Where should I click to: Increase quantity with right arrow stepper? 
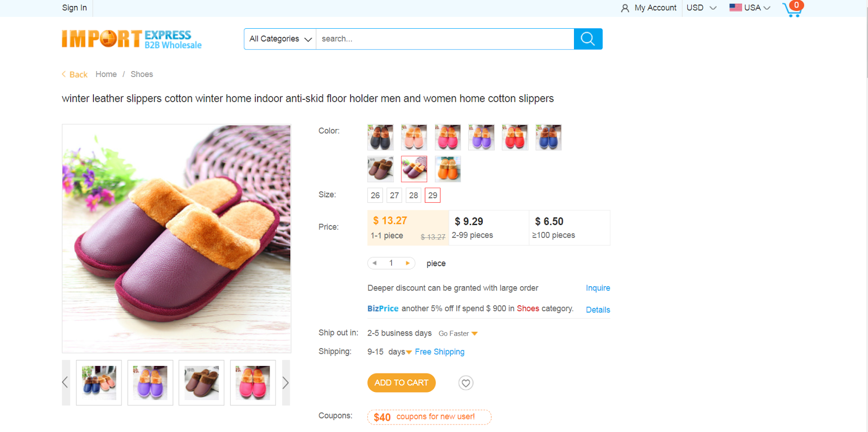pyautogui.click(x=407, y=263)
